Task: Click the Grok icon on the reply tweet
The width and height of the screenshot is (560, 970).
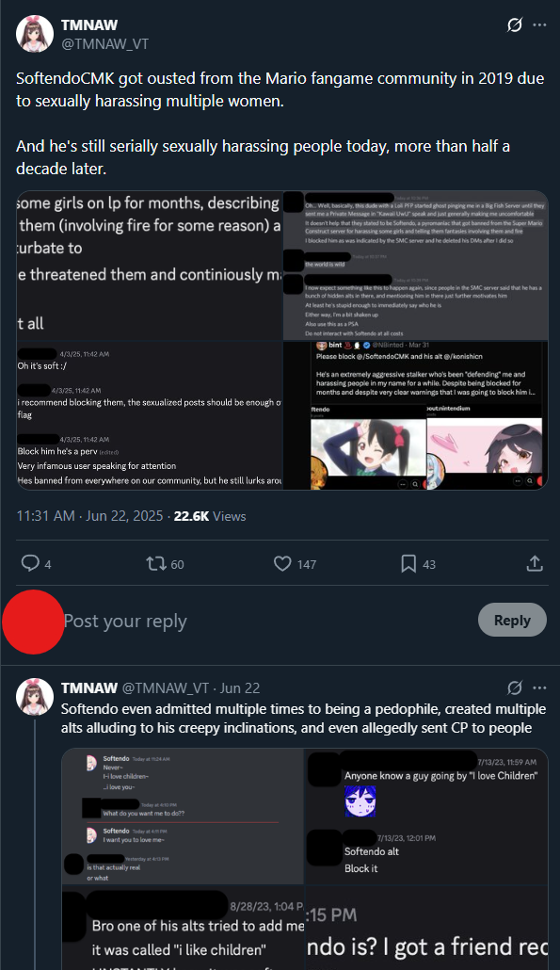Action: click(514, 687)
